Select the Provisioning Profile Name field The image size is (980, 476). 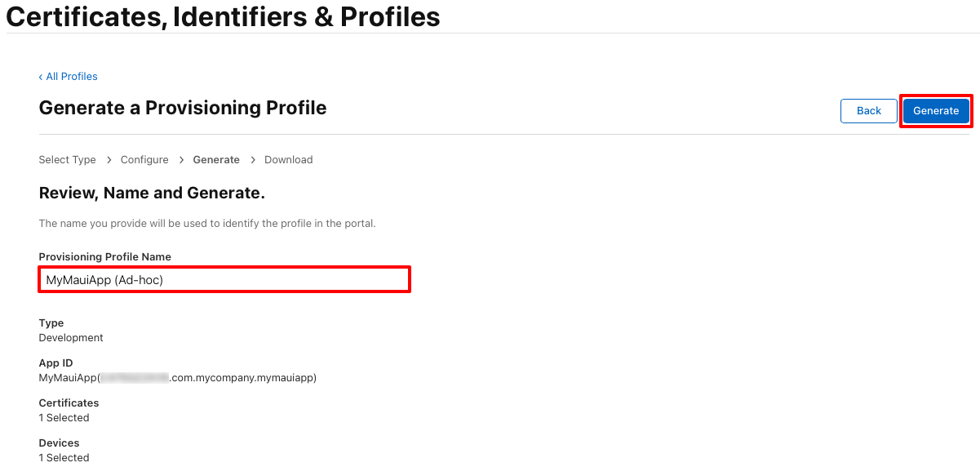tap(224, 278)
